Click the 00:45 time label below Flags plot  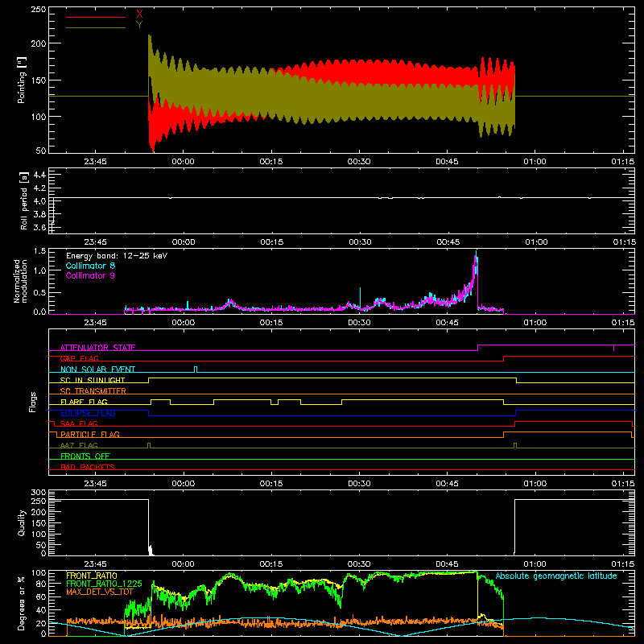(447, 484)
